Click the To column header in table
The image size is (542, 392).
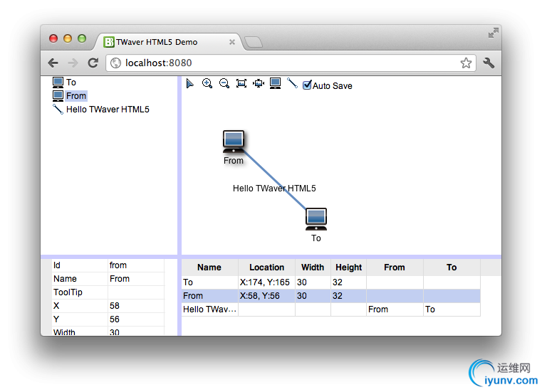click(452, 267)
